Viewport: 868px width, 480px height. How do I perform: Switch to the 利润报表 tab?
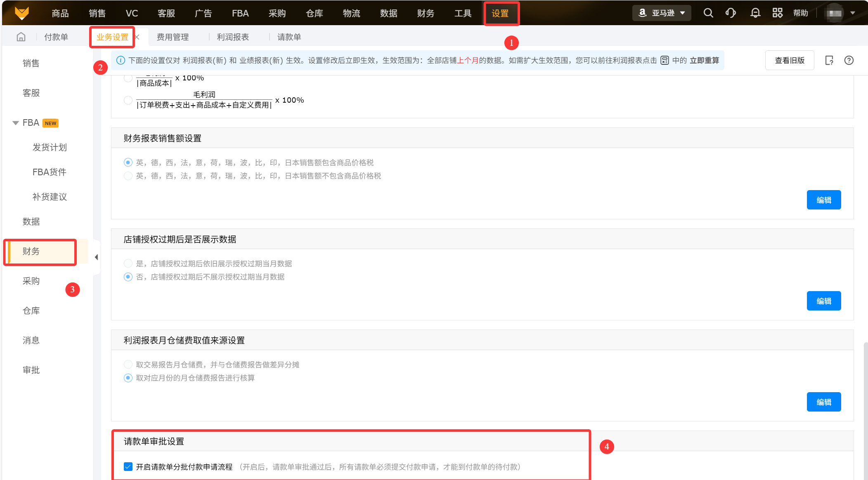[x=233, y=37]
